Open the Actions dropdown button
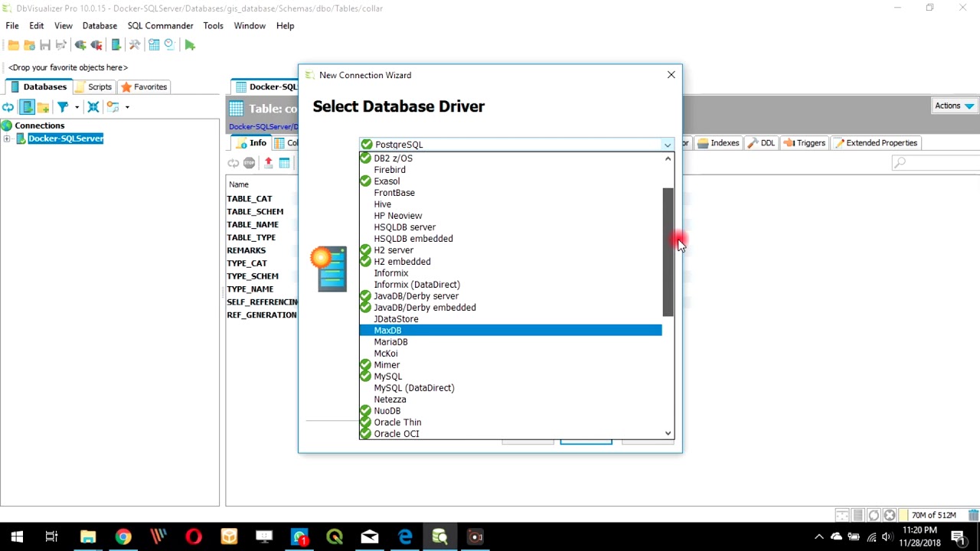 click(954, 106)
